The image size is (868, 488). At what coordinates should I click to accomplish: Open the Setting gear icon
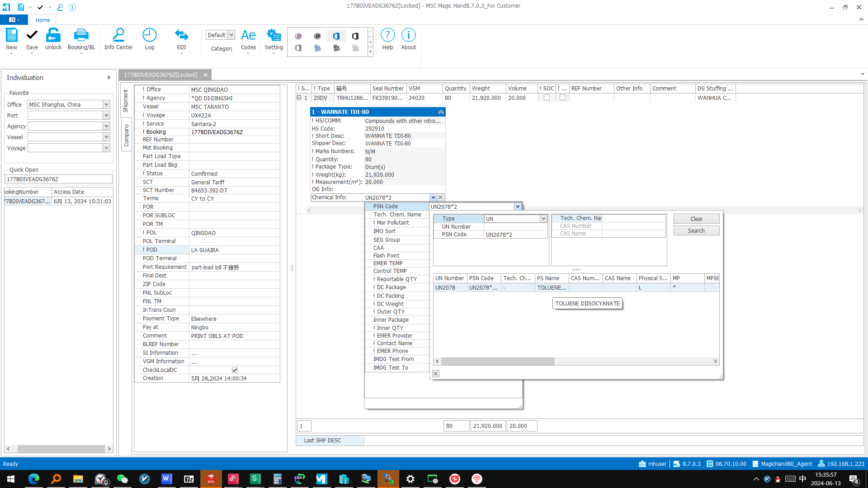pos(274,36)
